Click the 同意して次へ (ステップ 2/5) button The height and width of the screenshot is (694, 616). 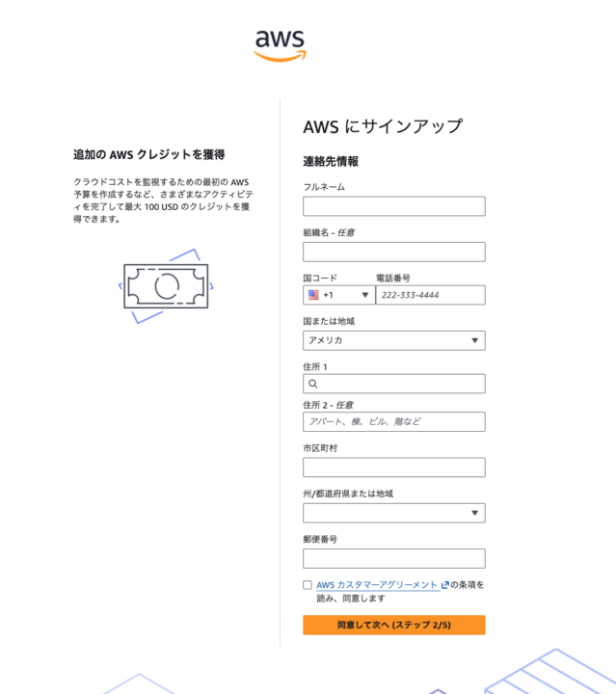point(394,625)
